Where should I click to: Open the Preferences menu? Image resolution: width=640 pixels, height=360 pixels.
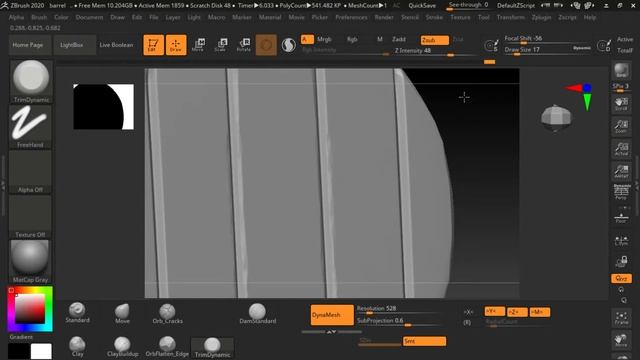[351, 18]
